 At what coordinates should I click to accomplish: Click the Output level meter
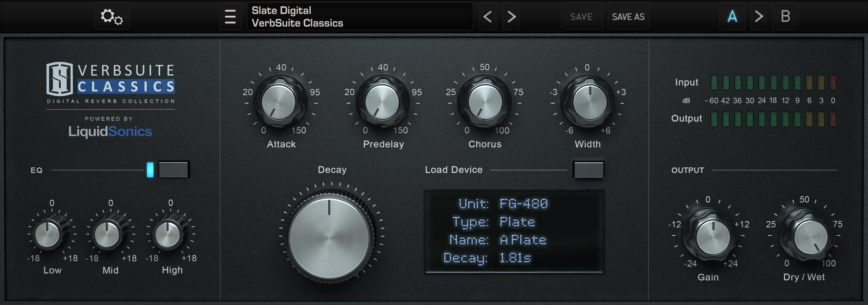773,119
